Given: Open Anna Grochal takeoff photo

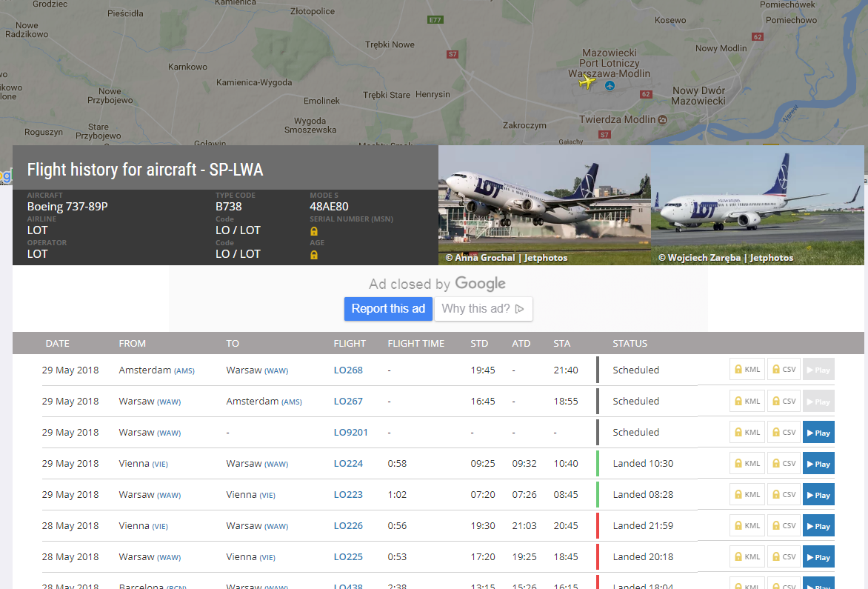Looking at the screenshot, I should [x=544, y=204].
